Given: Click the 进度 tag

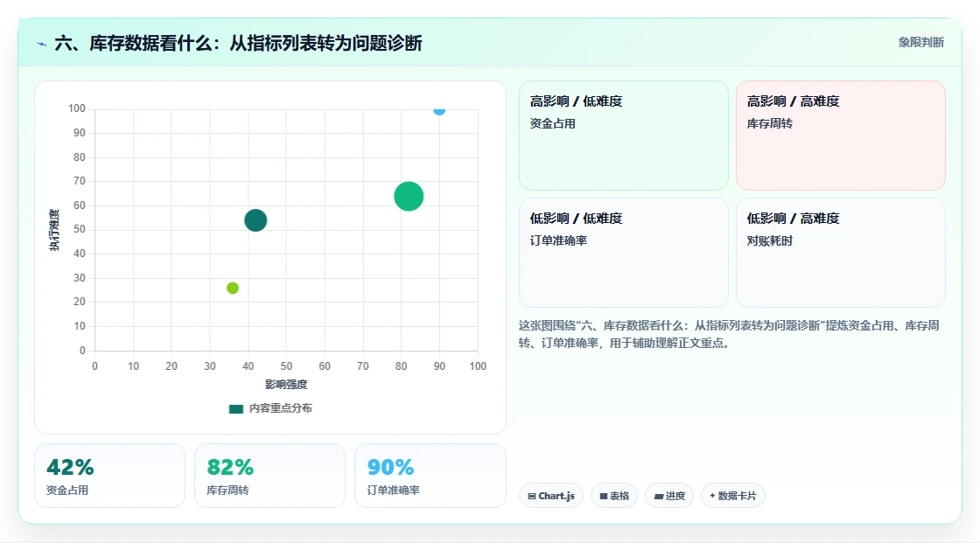Looking at the screenshot, I should tap(669, 496).
